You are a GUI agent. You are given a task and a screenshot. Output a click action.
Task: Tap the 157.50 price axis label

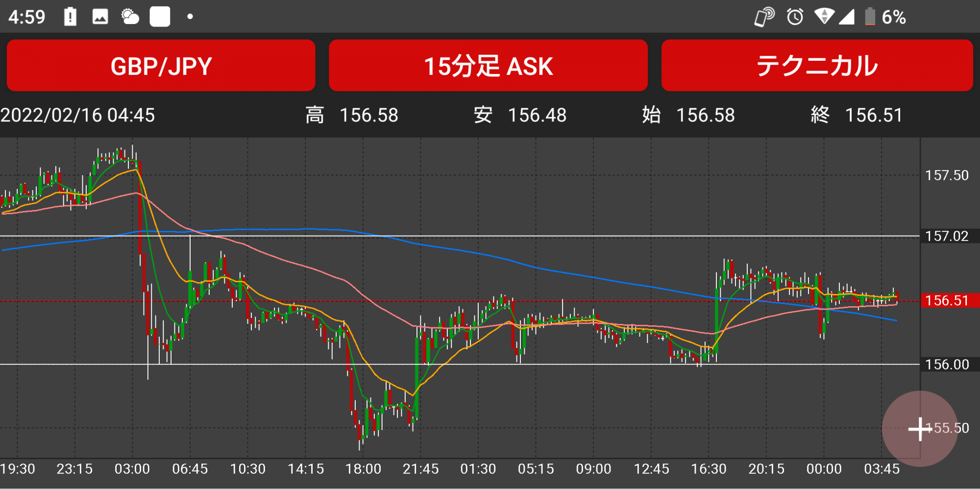click(947, 175)
